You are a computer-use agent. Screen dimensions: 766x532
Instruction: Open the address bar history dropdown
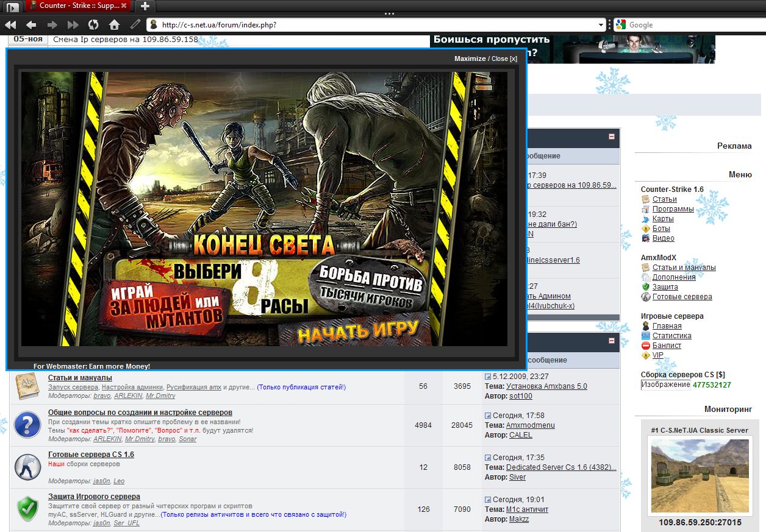pyautogui.click(x=601, y=25)
